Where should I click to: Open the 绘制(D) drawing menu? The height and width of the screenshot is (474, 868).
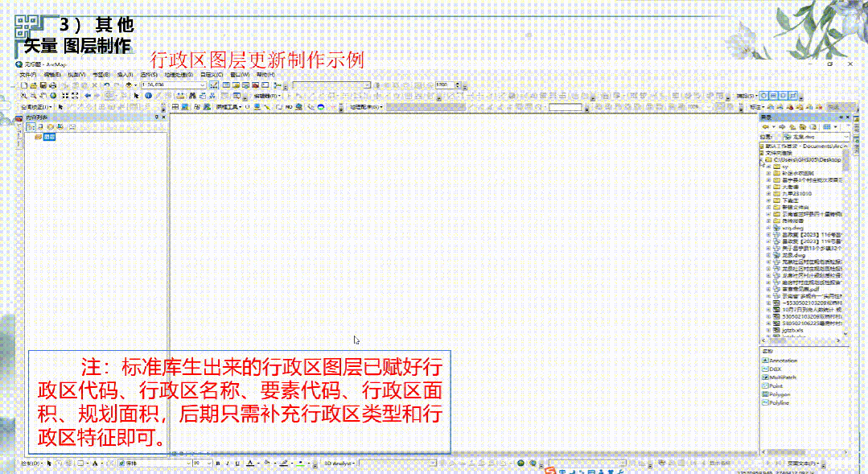coord(31,464)
